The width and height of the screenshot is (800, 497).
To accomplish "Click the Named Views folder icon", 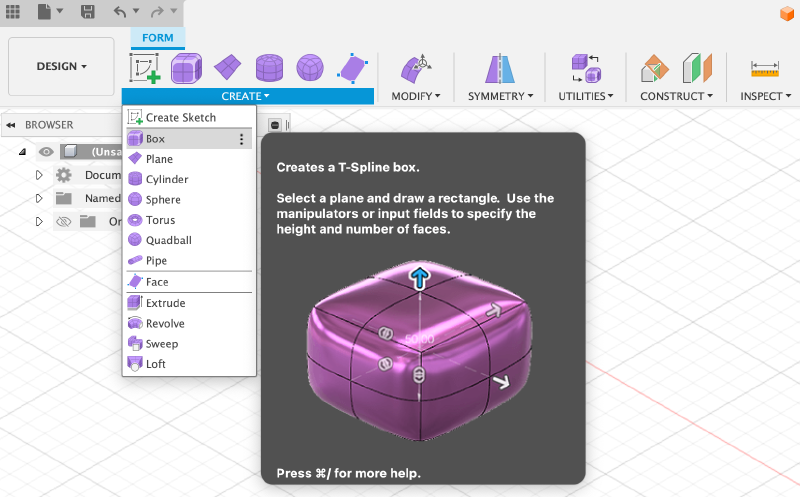I will (64, 198).
